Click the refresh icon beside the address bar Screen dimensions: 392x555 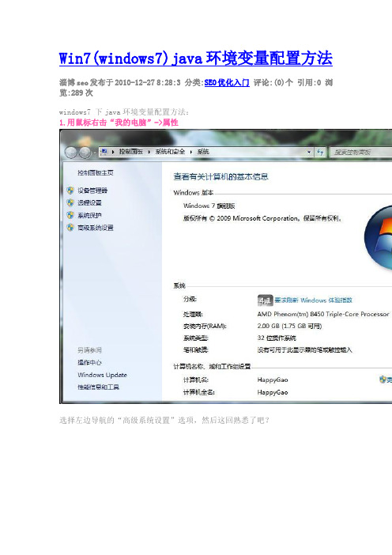tap(321, 152)
